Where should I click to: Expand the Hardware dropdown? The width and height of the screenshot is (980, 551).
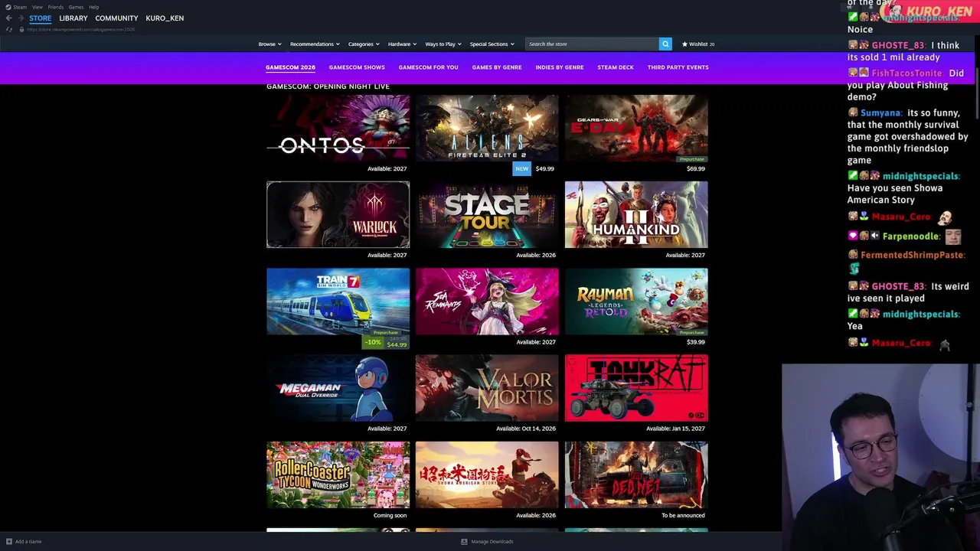pos(402,44)
